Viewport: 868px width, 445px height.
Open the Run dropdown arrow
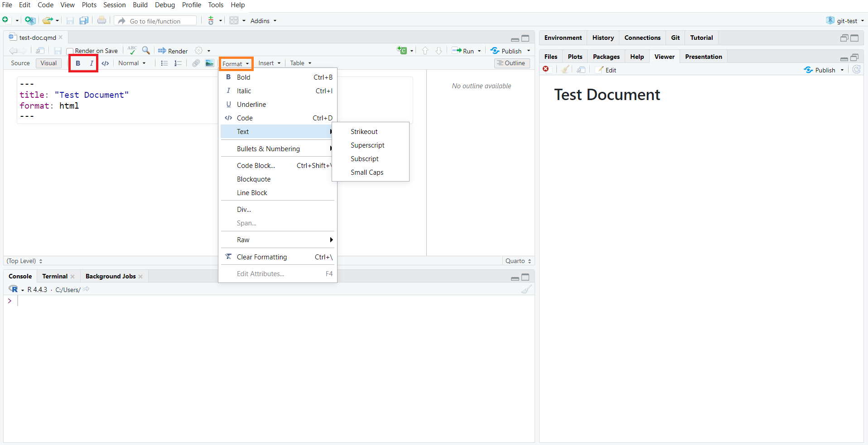pyautogui.click(x=479, y=51)
